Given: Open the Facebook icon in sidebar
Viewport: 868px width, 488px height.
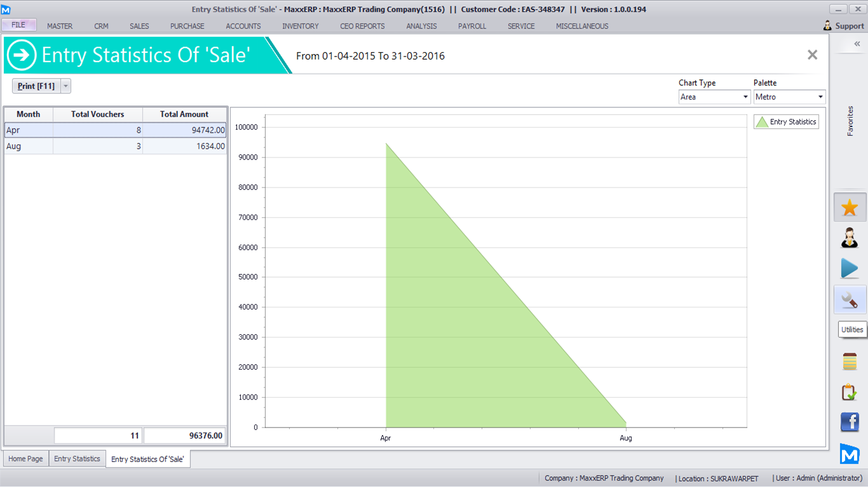Looking at the screenshot, I should pyautogui.click(x=850, y=422).
